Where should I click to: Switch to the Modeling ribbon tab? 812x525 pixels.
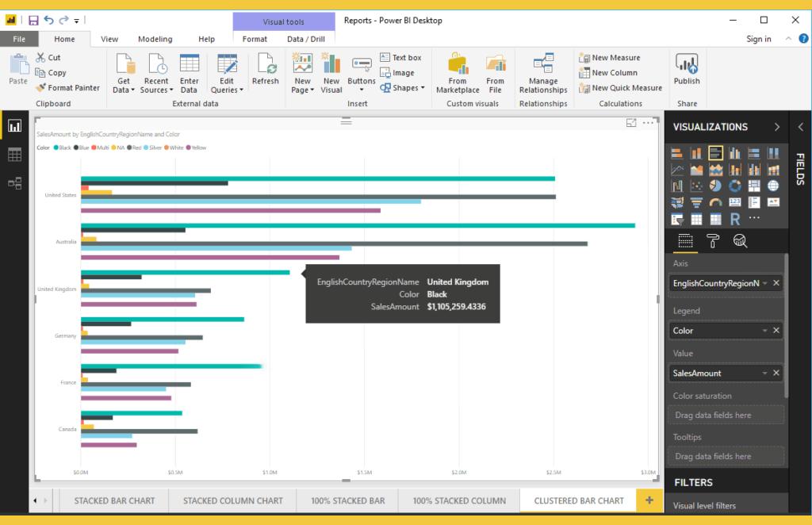(155, 38)
